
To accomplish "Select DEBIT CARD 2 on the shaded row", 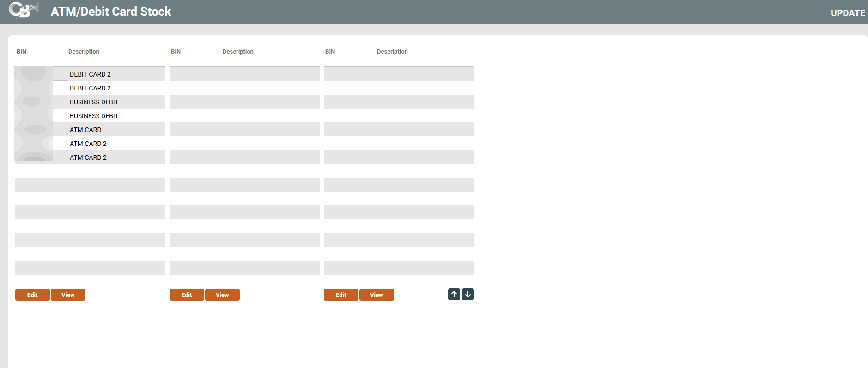I will click(90, 74).
